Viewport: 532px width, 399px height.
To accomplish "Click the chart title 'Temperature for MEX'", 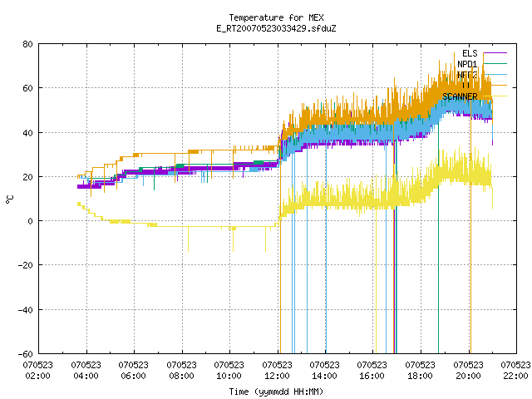I will 276,17.
